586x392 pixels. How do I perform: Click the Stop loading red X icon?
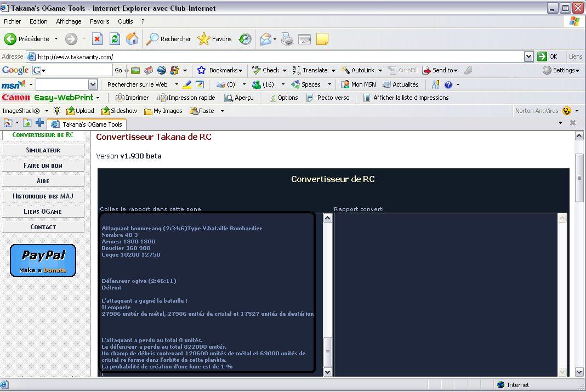click(x=97, y=39)
